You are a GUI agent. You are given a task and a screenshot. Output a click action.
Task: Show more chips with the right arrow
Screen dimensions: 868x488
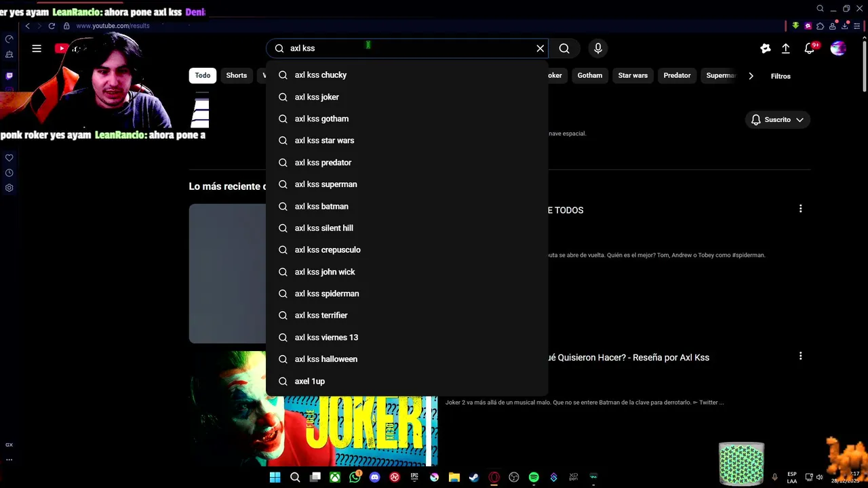(751, 76)
